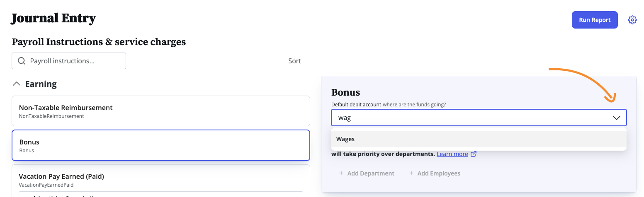Click the magnifying glass search icon
Image resolution: width=644 pixels, height=197 pixels.
(22, 61)
